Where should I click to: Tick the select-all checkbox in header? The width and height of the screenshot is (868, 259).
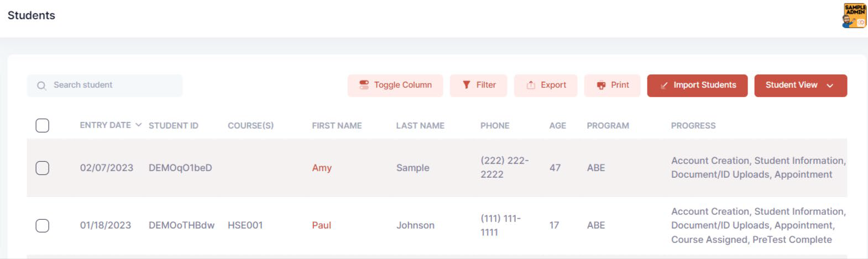[42, 125]
